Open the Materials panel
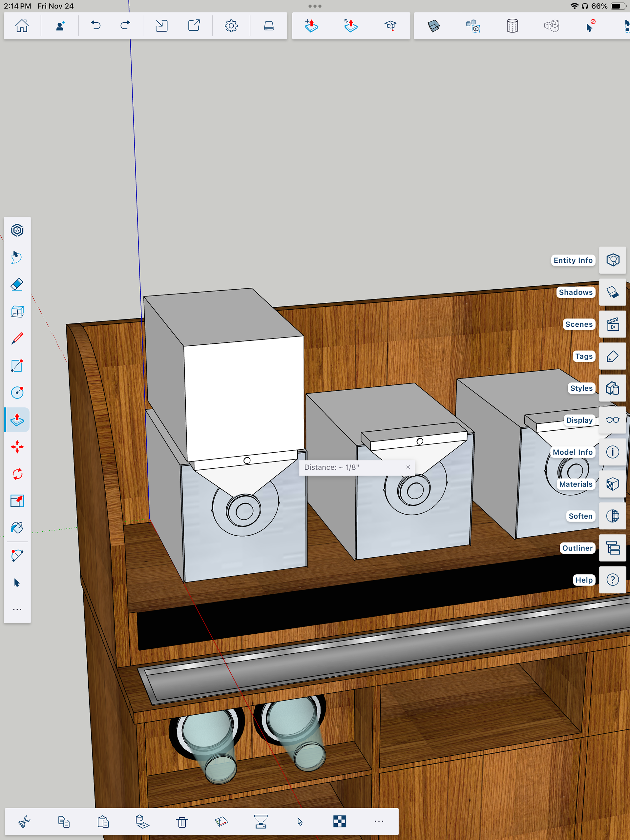630x840 pixels. pyautogui.click(x=612, y=484)
